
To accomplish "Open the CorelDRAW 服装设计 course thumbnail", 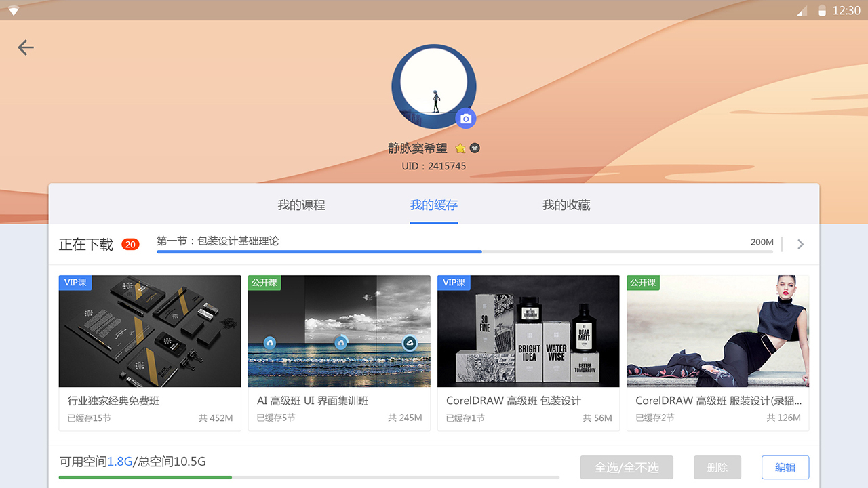I will pyautogui.click(x=717, y=331).
